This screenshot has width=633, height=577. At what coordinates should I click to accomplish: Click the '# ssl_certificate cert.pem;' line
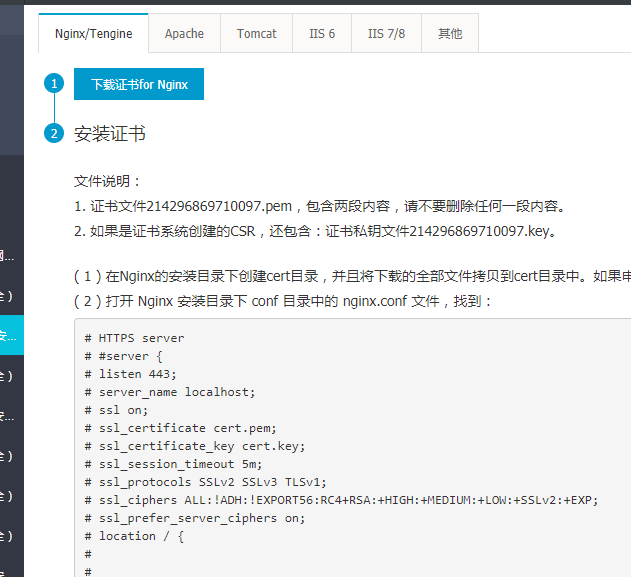pos(180,428)
